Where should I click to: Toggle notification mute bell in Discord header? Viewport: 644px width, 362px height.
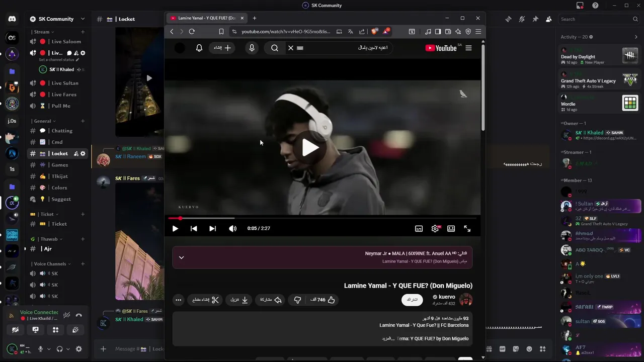522,19
